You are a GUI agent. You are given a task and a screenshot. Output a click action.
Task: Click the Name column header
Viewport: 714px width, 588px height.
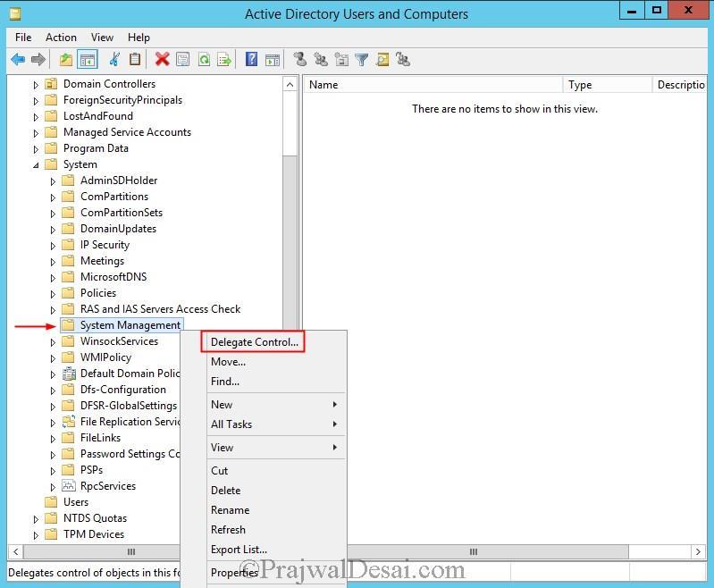click(433, 85)
